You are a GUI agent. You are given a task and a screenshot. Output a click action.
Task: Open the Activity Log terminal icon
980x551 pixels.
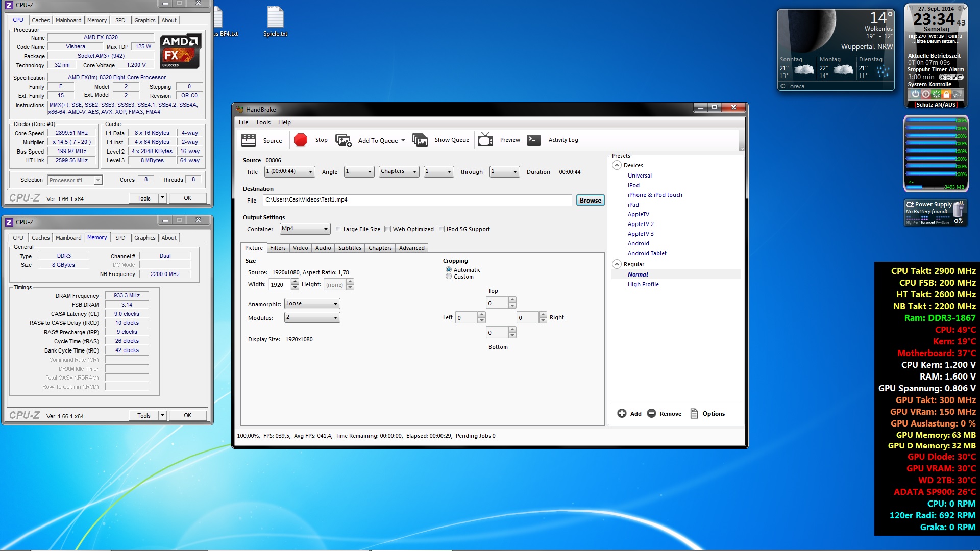click(534, 140)
